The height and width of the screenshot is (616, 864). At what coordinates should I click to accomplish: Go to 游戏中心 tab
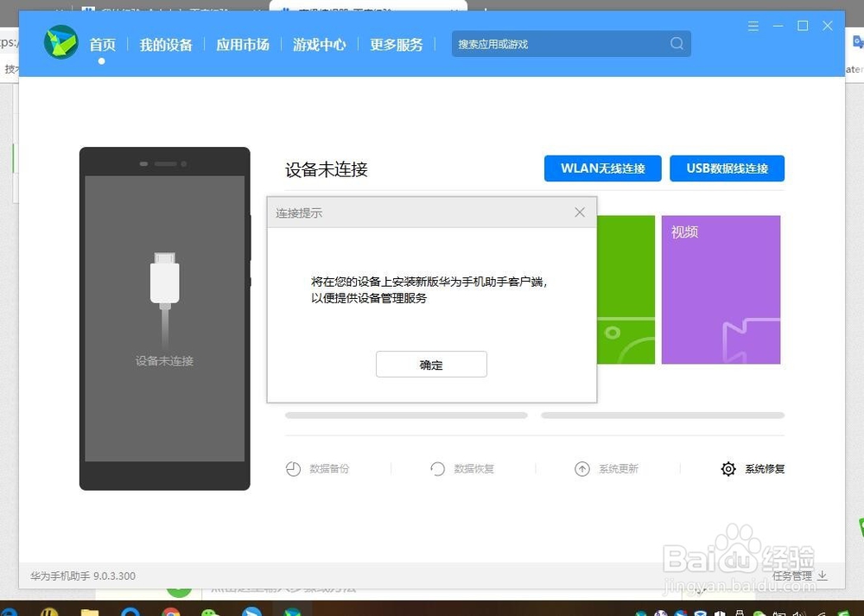tap(319, 44)
